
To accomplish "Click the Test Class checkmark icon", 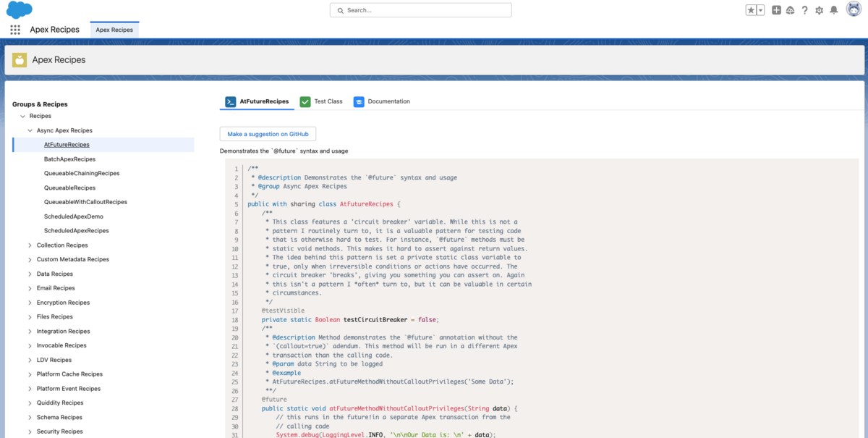I will [305, 101].
